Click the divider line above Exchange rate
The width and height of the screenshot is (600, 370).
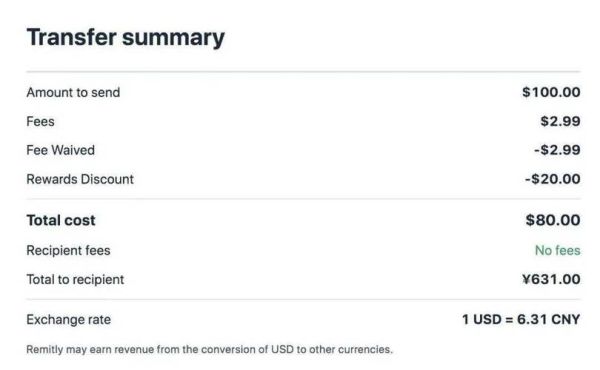[303, 300]
